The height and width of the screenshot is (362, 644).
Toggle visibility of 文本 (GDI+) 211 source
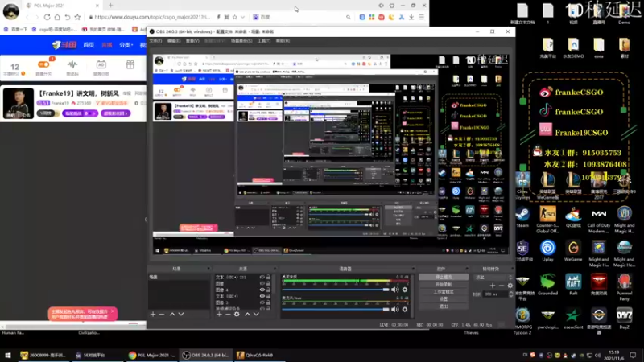click(x=262, y=277)
